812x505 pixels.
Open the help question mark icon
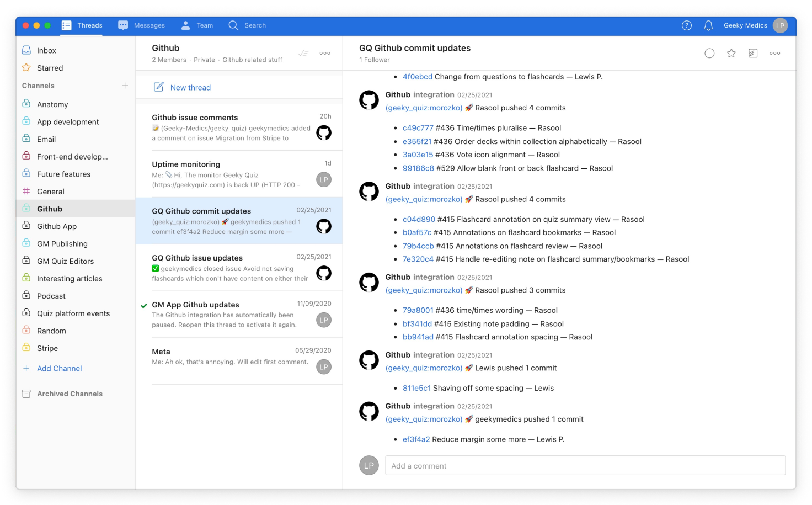pyautogui.click(x=687, y=25)
